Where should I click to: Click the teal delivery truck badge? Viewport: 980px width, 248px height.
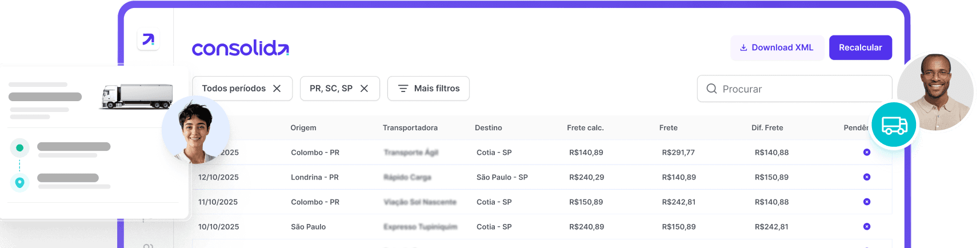(894, 125)
